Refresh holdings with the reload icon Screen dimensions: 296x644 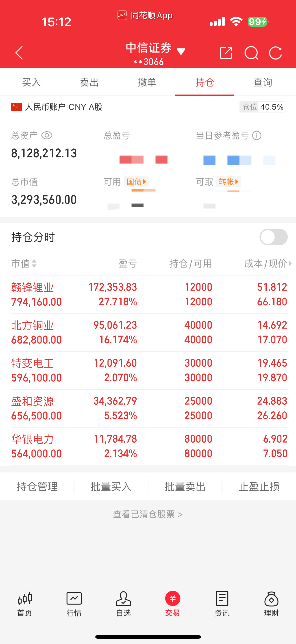tap(276, 53)
